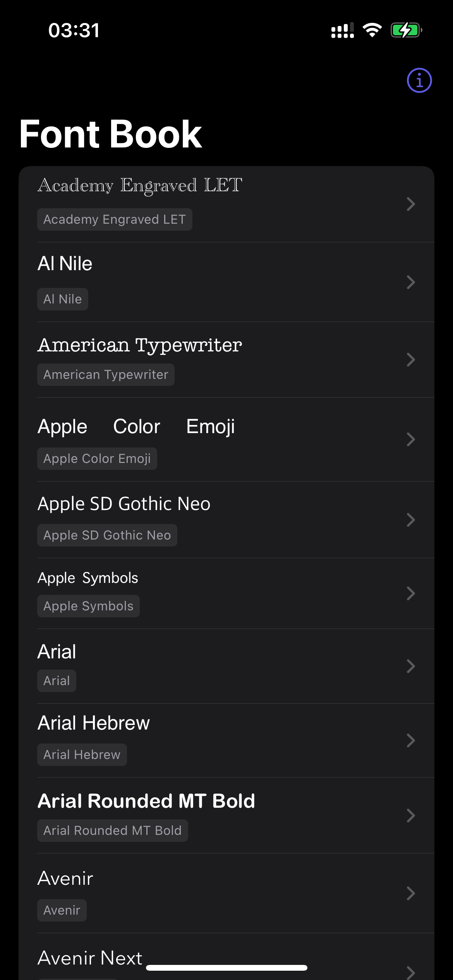
Task: Open the Apple SD Gothic Neo chevron
Action: pyautogui.click(x=411, y=520)
